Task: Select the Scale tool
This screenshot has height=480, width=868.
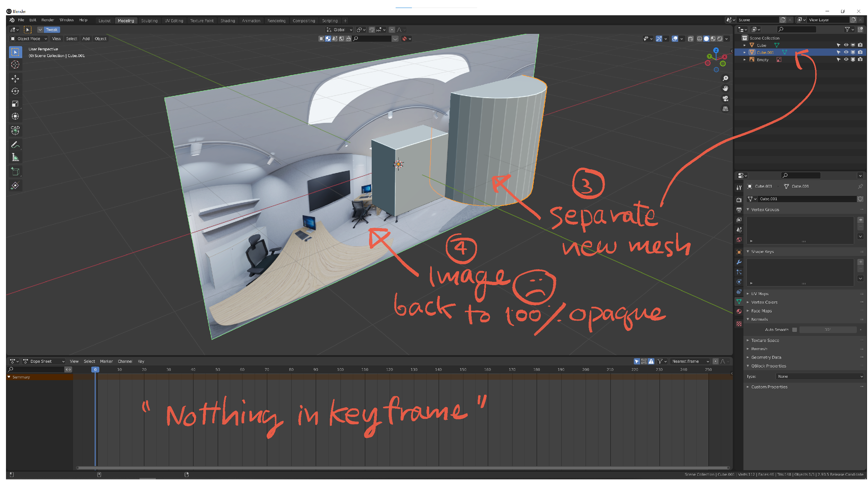Action: click(15, 104)
